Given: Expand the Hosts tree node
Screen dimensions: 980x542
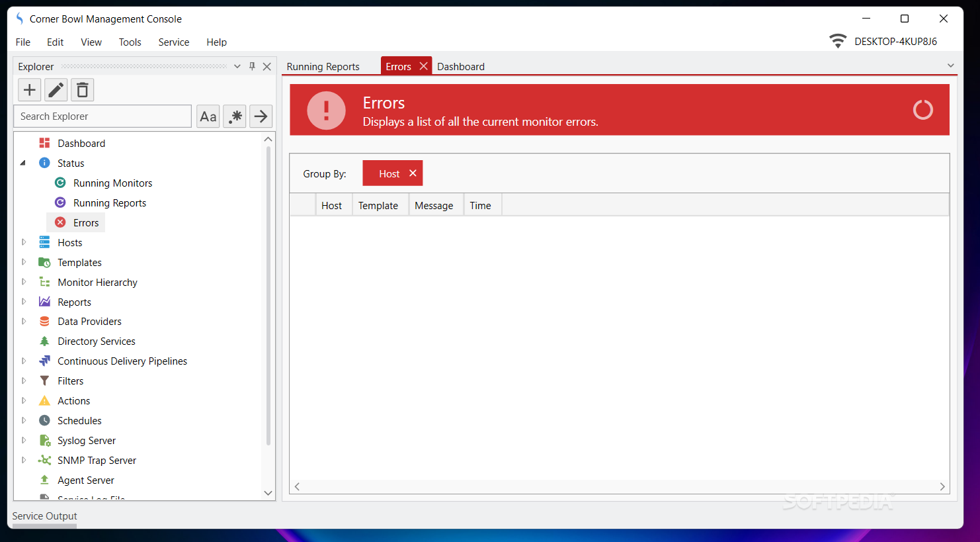Looking at the screenshot, I should point(24,242).
